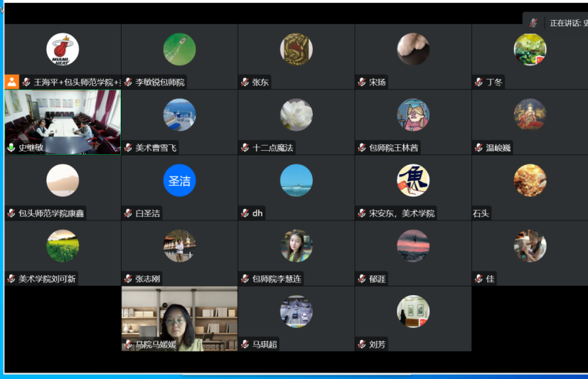Viewport: 588px width, 379px height.
Task: Click the white flower avatar of 十二点魔法
Action: point(296,115)
